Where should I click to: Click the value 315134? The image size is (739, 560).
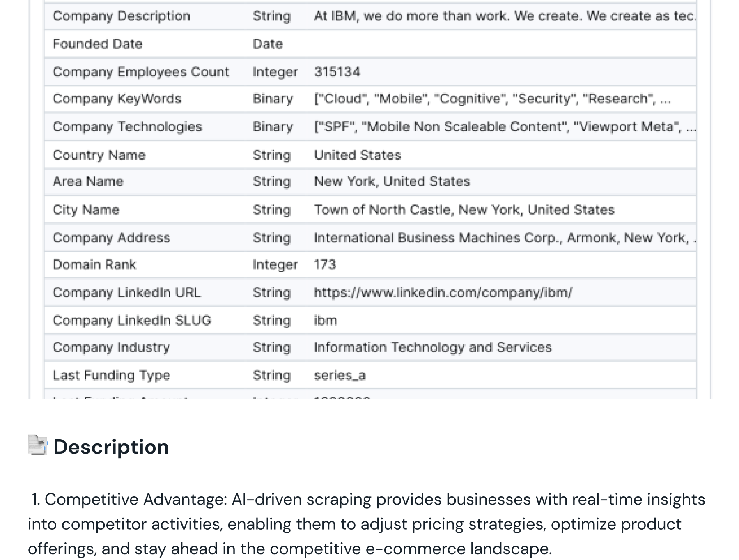pos(337,72)
